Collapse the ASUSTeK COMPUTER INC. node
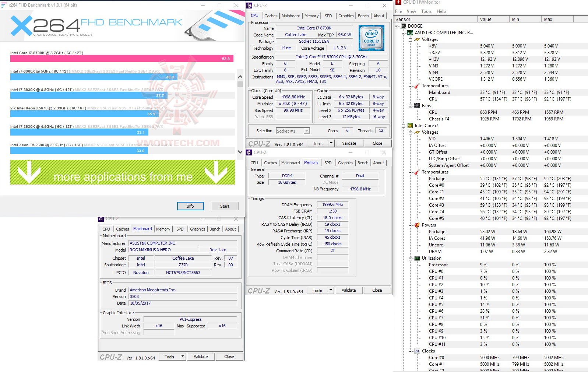Screen dimensions: 588x372 click(x=404, y=33)
